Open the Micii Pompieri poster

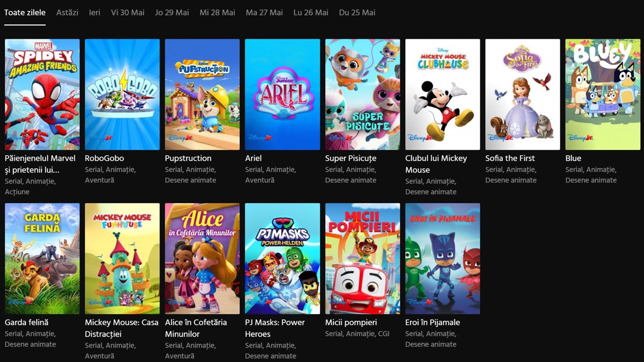[x=362, y=258]
